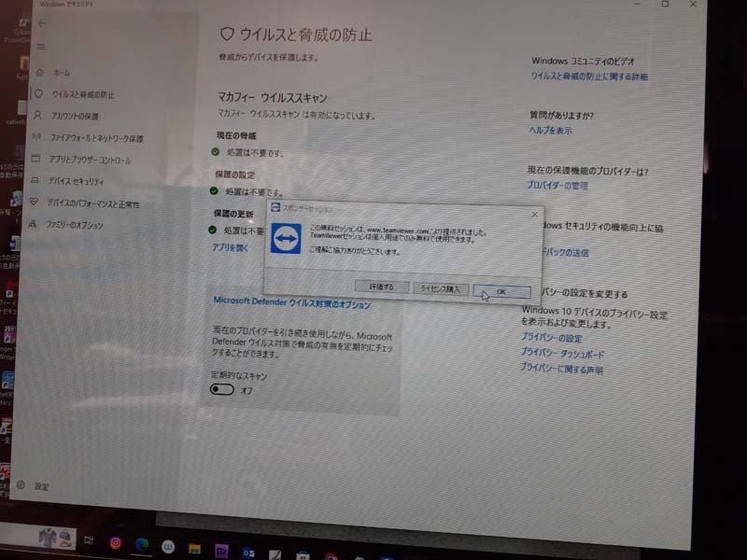Viewport: 747px width, 560px height.
Task: Click the green check under 現在の脅威
Action: coord(216,152)
